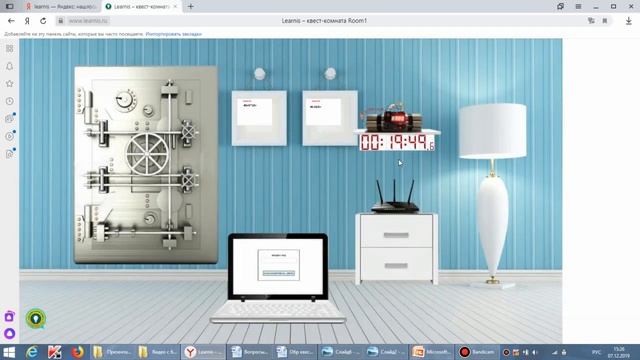
Task: Switch to Microsoft PowerPoint taskbar item
Action: click(431, 352)
